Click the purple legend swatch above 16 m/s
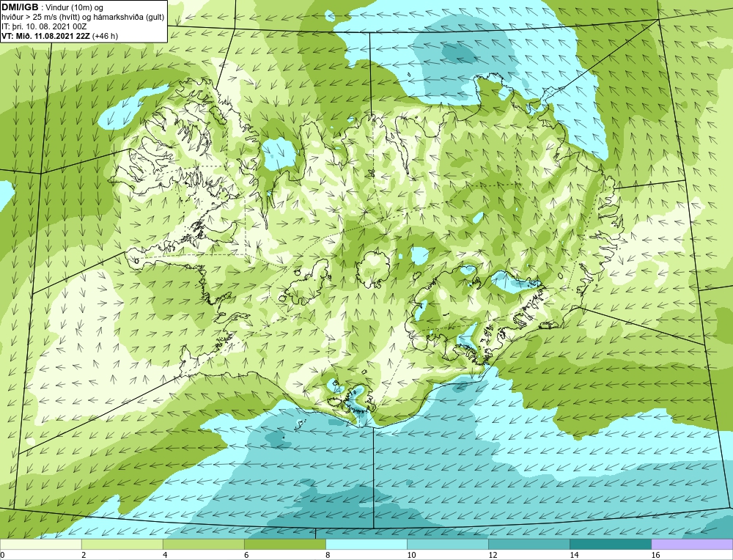 pyautogui.click(x=692, y=544)
